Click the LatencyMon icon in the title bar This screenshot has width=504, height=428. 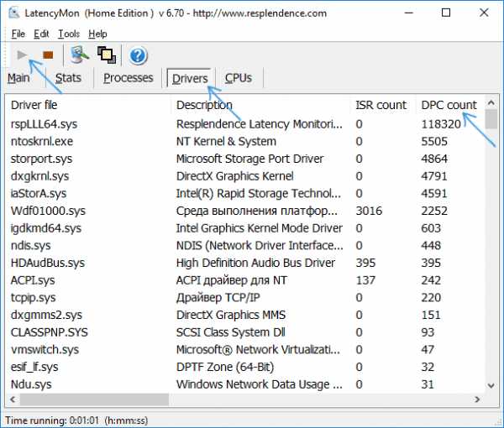coord(14,13)
